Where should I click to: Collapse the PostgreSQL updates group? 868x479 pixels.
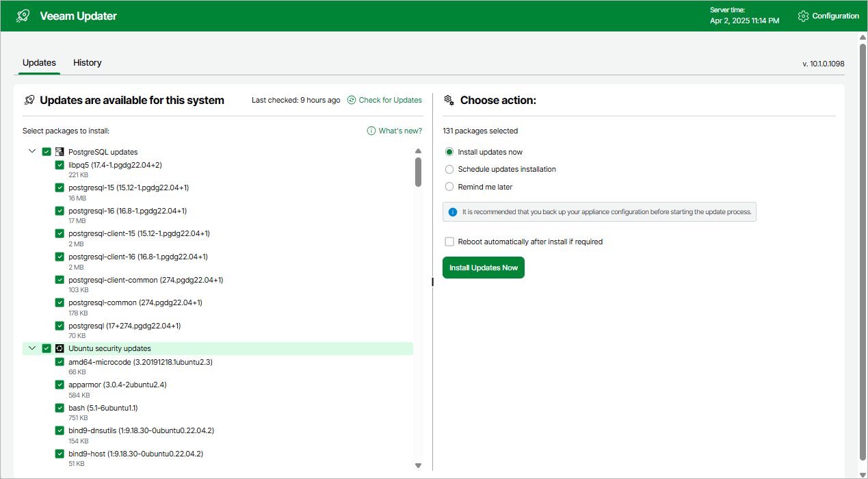32,151
